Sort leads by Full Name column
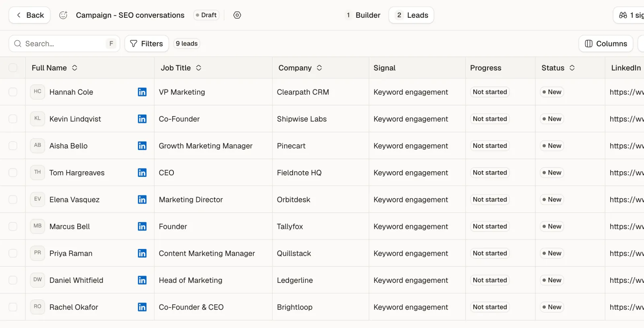Image resolution: width=644 pixels, height=328 pixels. [74, 68]
